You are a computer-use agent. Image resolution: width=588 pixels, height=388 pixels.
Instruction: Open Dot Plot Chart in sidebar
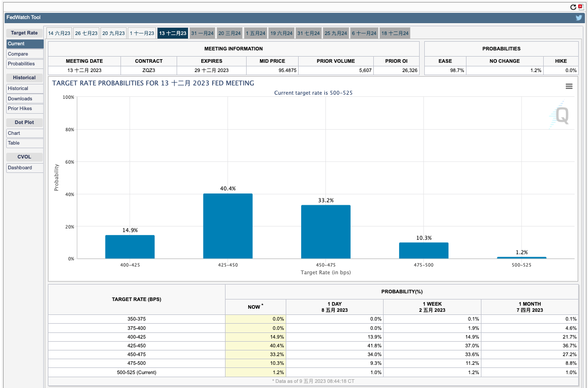pyautogui.click(x=25, y=133)
